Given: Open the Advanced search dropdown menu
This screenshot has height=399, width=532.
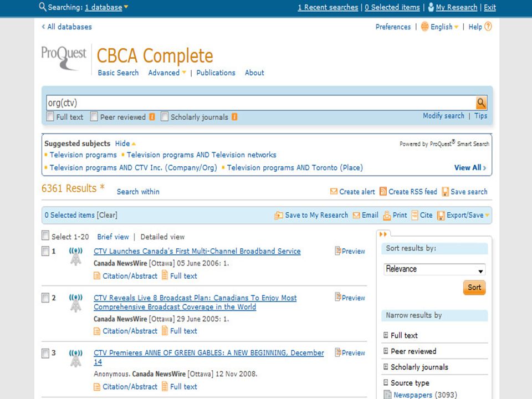Looking at the screenshot, I should tap(184, 72).
